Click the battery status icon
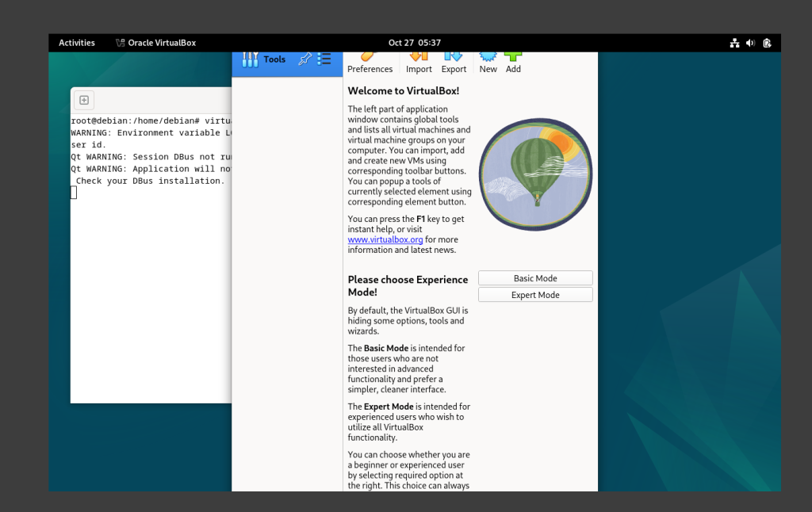 (767, 43)
